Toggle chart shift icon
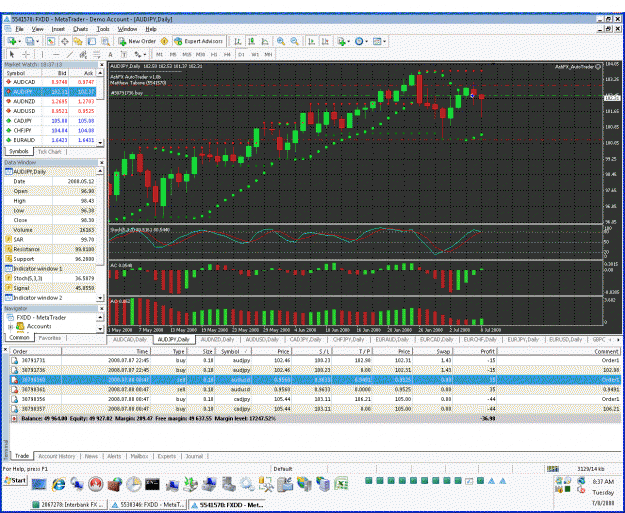 click(x=326, y=41)
